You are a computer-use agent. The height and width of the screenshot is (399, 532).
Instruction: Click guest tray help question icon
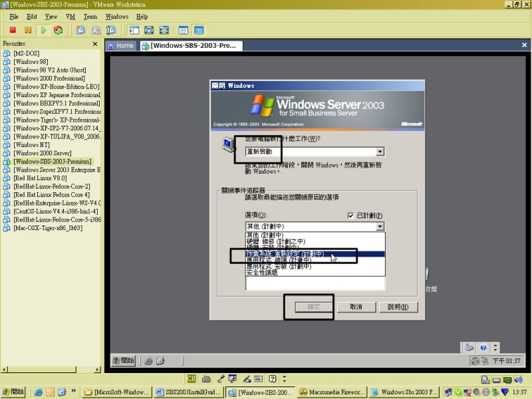click(x=483, y=347)
